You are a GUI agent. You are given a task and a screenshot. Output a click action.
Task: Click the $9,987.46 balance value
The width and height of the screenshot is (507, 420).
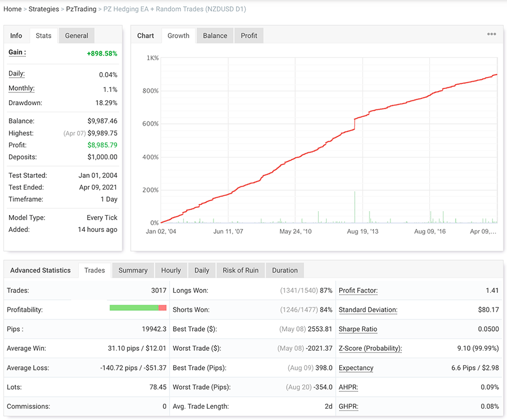point(102,121)
